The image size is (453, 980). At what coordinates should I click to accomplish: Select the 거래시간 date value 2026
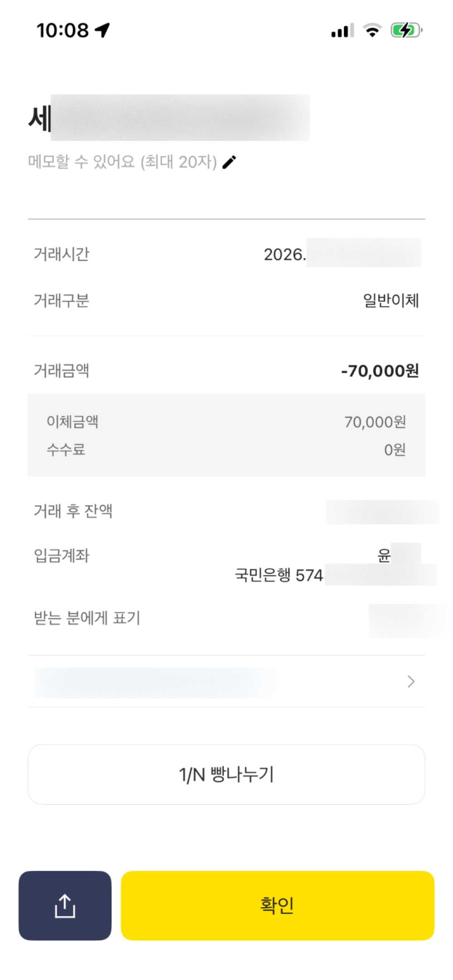click(284, 254)
